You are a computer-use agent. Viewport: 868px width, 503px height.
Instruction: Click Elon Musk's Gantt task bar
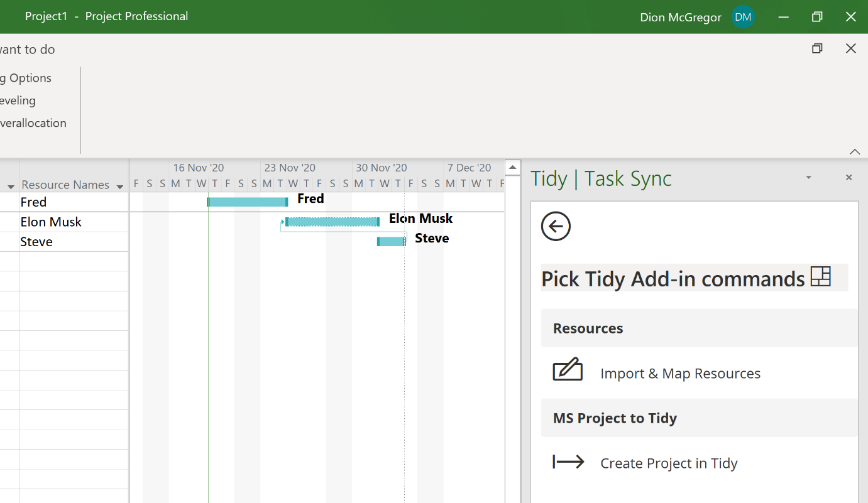(x=332, y=222)
